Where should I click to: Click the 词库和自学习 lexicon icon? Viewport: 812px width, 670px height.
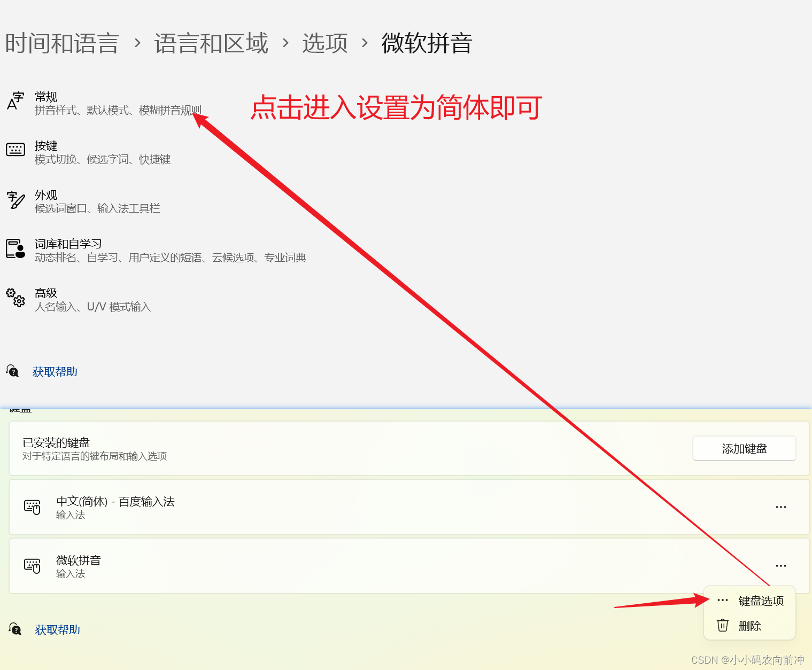(15, 249)
